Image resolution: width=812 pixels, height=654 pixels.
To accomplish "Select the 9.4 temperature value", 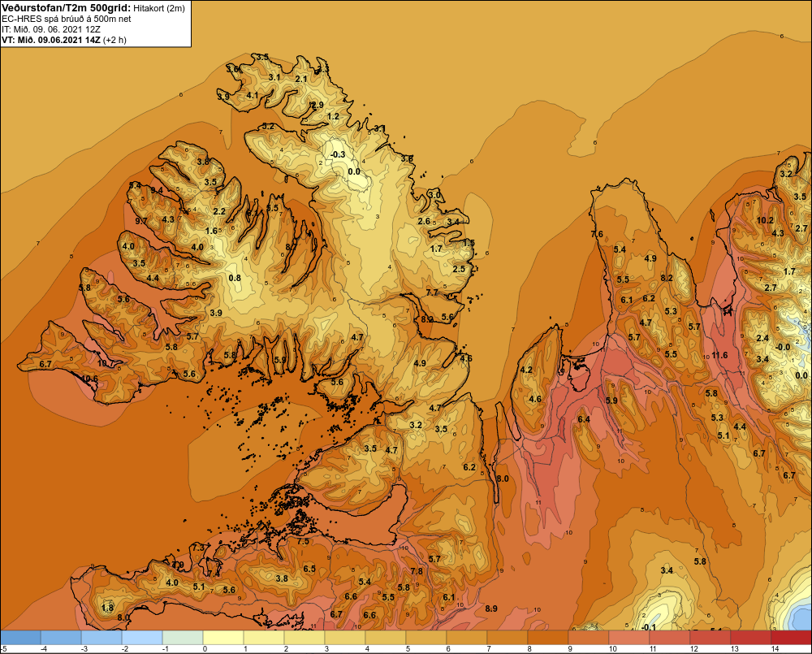I will pos(157,190).
